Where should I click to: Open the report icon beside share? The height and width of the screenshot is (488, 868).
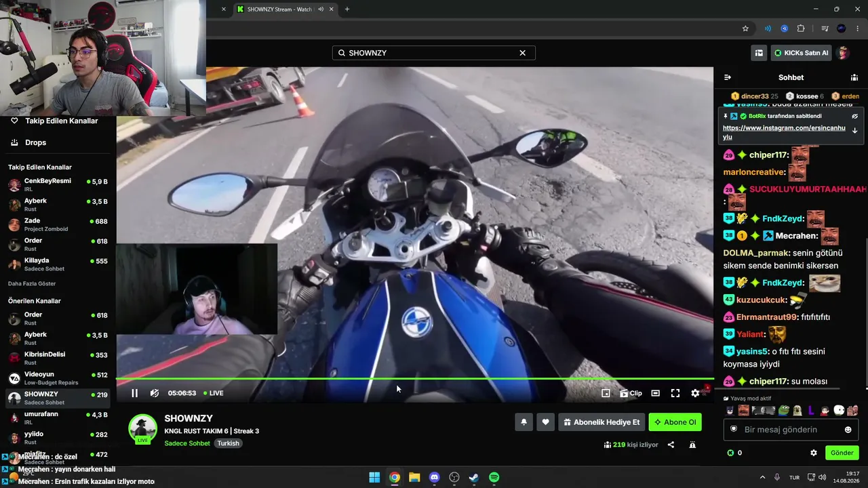click(692, 445)
